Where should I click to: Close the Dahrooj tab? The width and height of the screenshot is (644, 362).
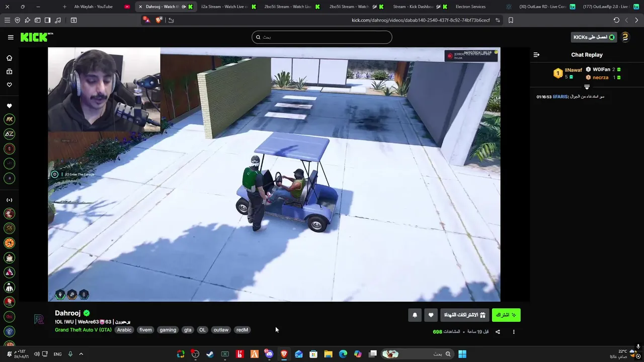[x=140, y=7]
